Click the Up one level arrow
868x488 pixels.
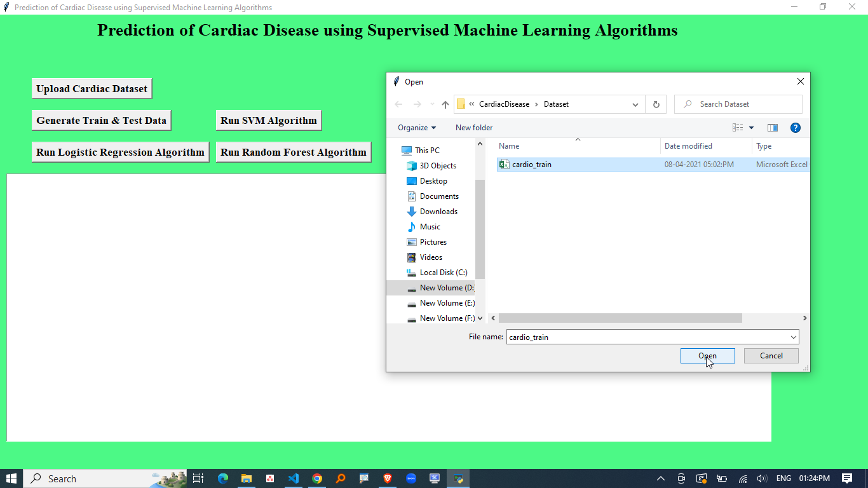pyautogui.click(x=445, y=104)
